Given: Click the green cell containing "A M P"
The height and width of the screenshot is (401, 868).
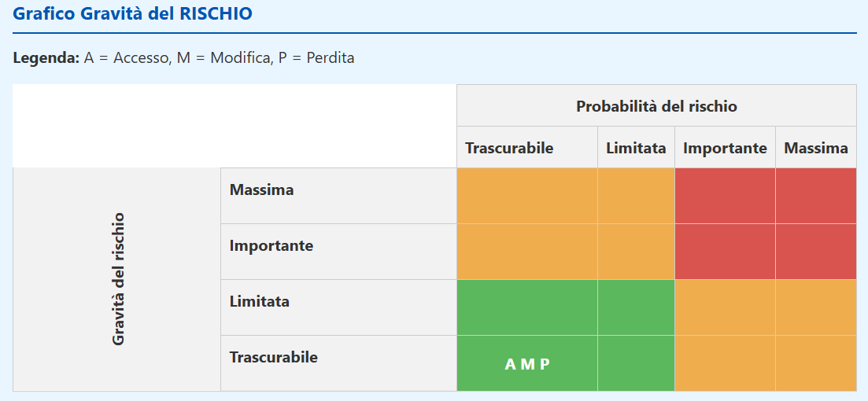Looking at the screenshot, I should pyautogui.click(x=527, y=364).
